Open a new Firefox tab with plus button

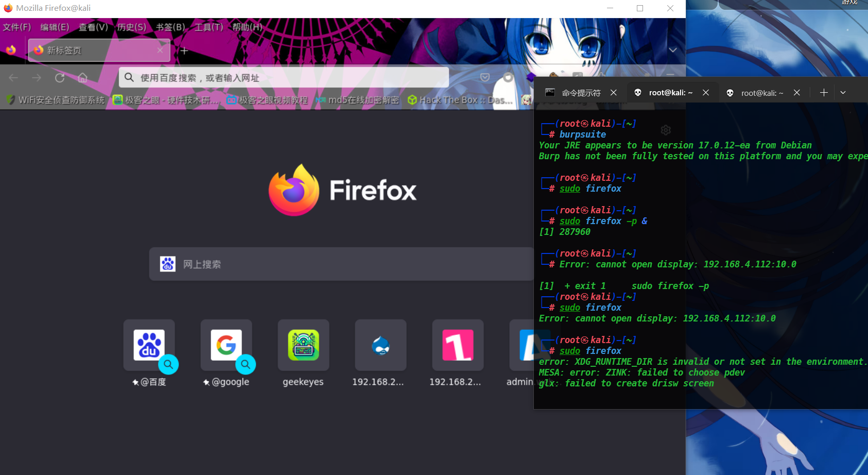point(184,50)
